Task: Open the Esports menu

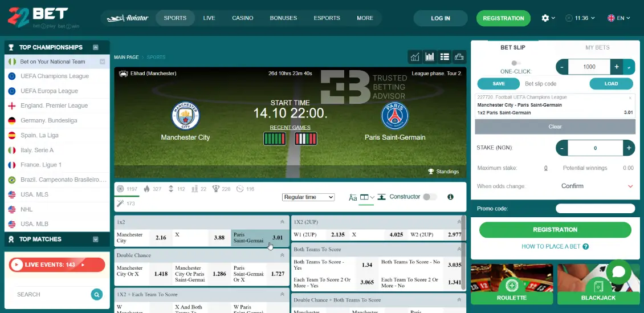Action: click(327, 18)
